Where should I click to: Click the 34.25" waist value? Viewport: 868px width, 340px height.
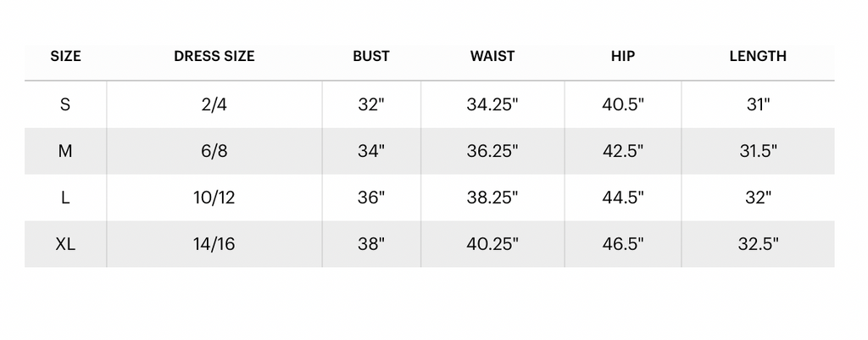click(492, 105)
